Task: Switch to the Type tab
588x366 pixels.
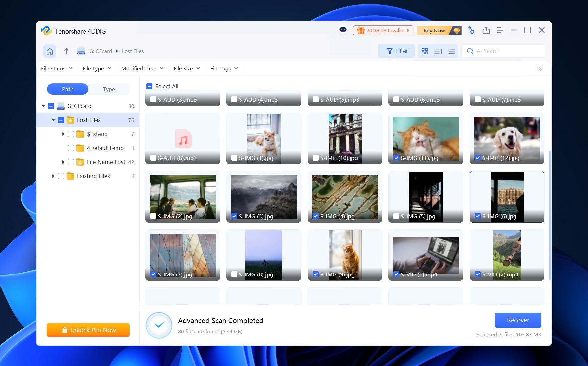Action: (x=109, y=89)
